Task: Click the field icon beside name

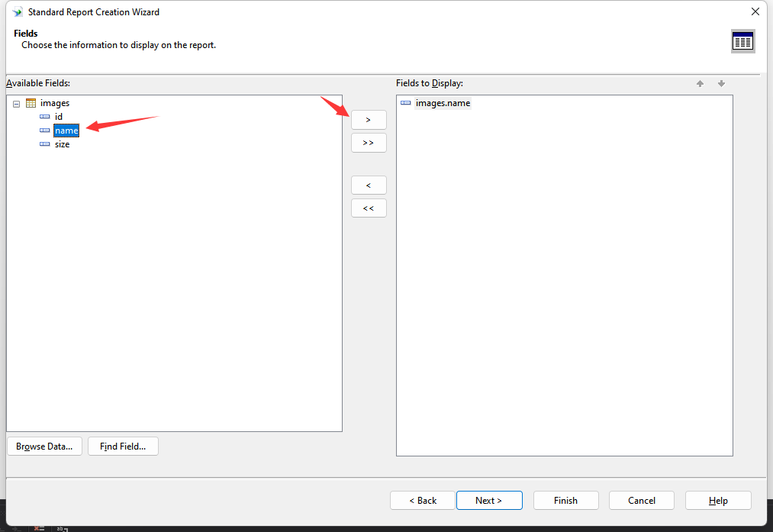Action: coord(44,131)
